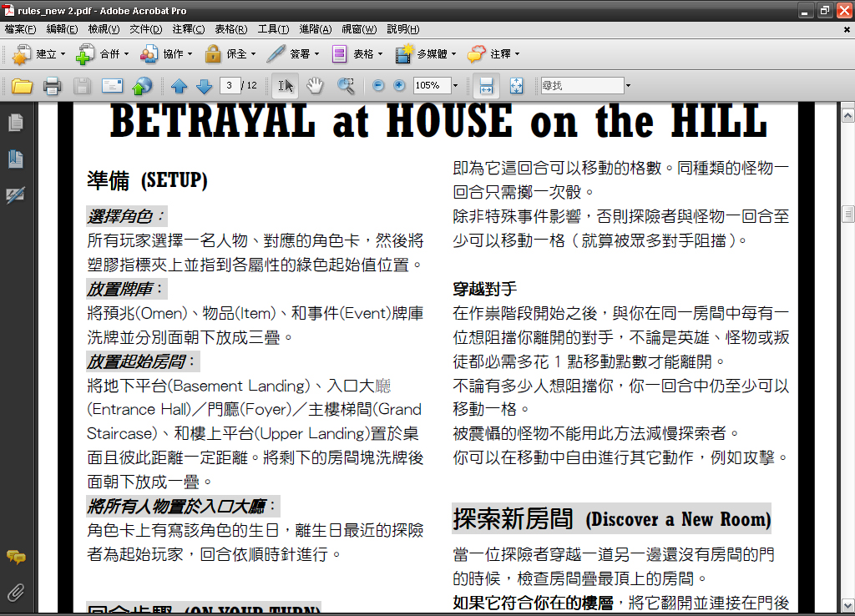
Task: Expand the 協作 dropdown arrow
Action: click(x=190, y=54)
